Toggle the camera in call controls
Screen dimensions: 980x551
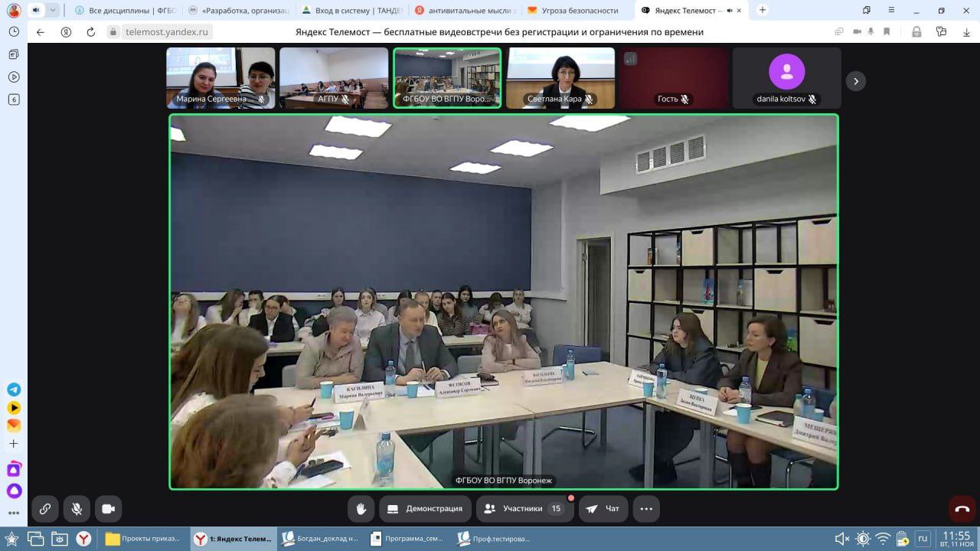[x=108, y=509]
